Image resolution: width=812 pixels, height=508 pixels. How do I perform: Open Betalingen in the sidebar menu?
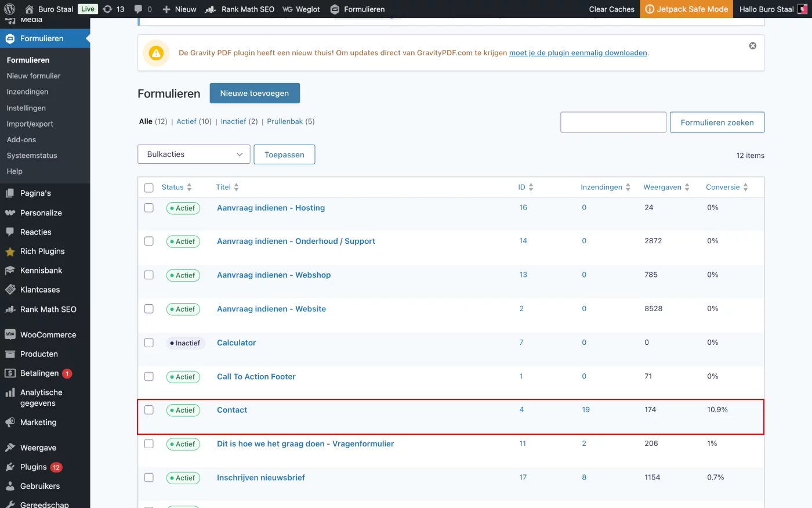[39, 373]
